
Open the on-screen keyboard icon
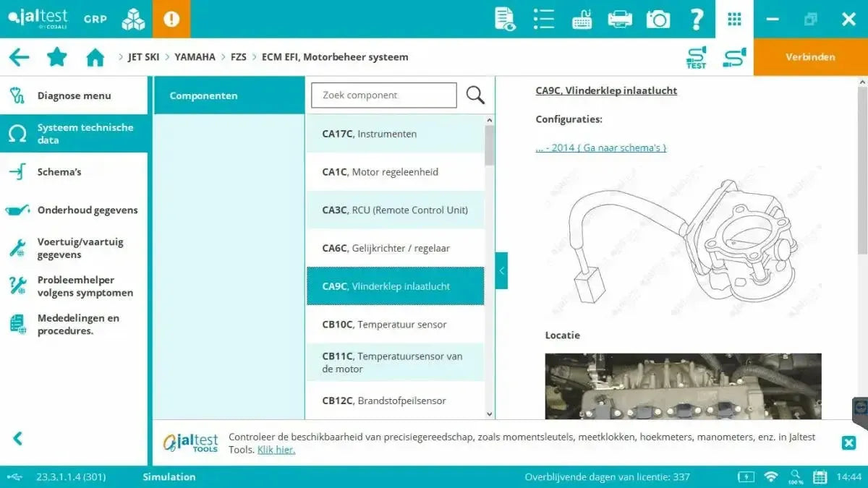[x=581, y=19]
